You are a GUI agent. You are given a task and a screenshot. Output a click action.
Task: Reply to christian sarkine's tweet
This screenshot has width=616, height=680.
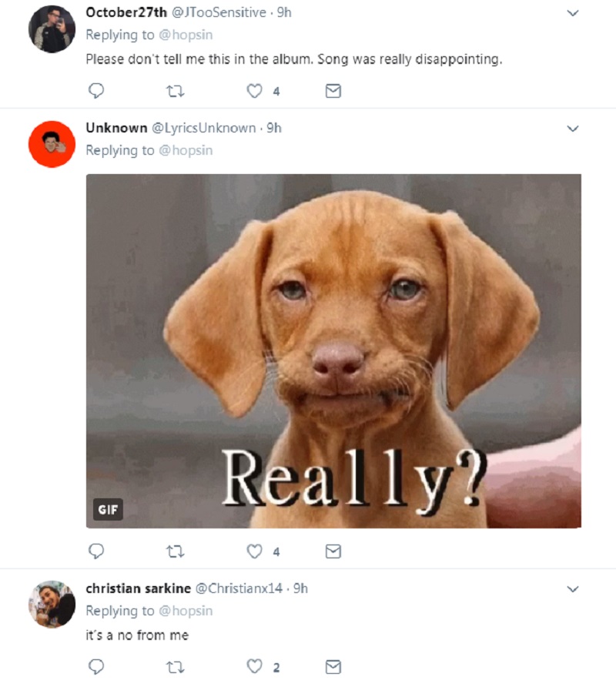pyautogui.click(x=96, y=667)
